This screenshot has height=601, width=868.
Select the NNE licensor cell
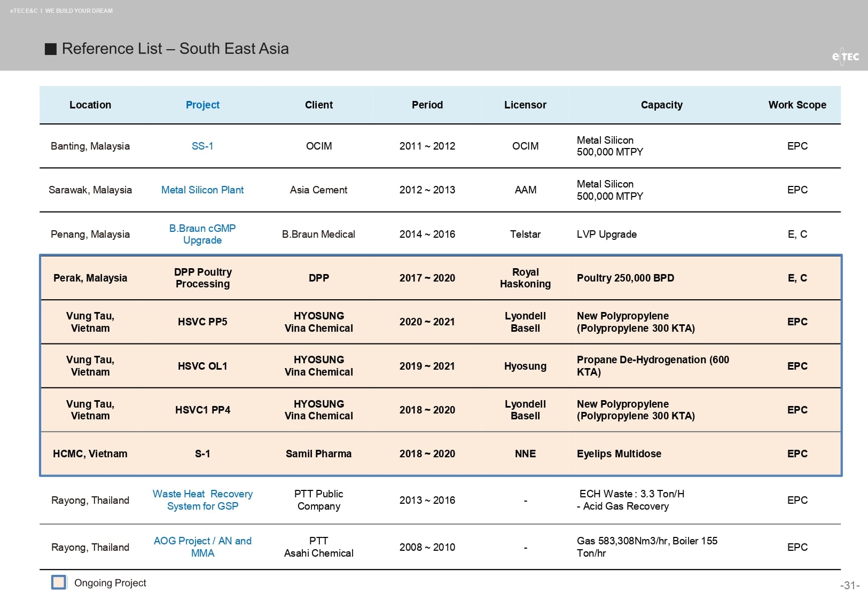point(525,454)
